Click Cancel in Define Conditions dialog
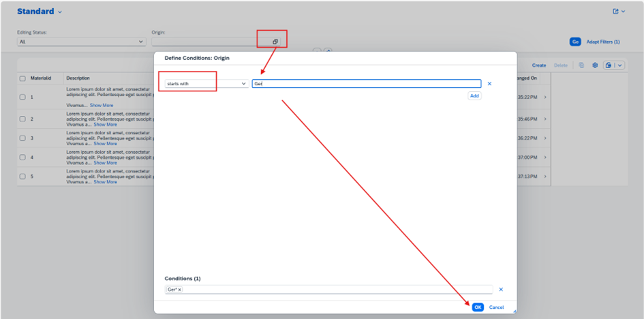Image resolution: width=644 pixels, height=319 pixels. pyautogui.click(x=496, y=307)
